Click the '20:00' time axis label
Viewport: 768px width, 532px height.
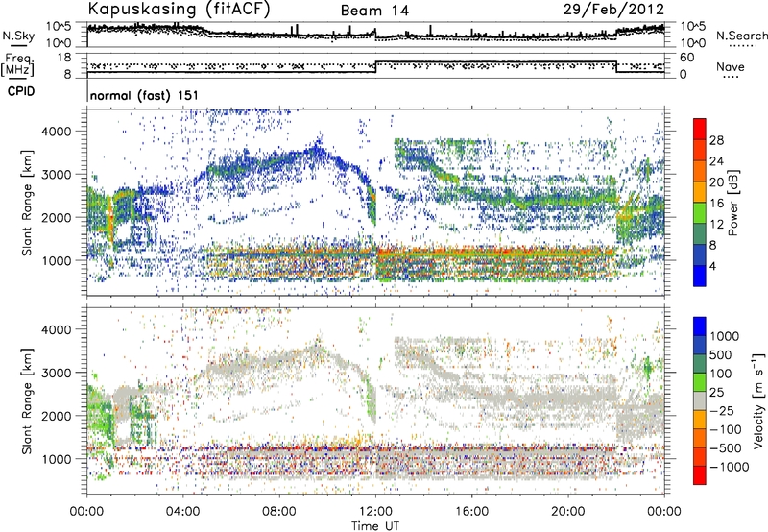[x=568, y=511]
